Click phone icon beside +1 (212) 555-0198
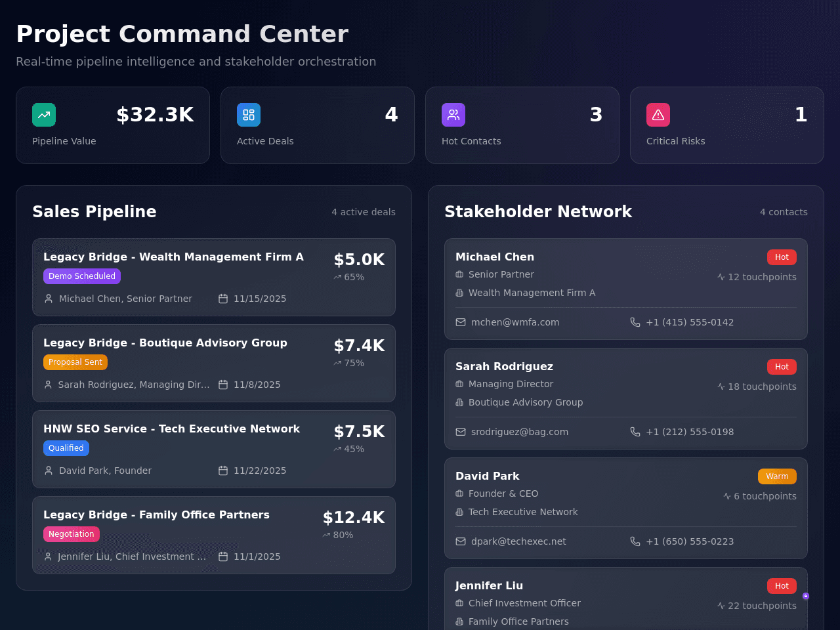 coord(635,432)
